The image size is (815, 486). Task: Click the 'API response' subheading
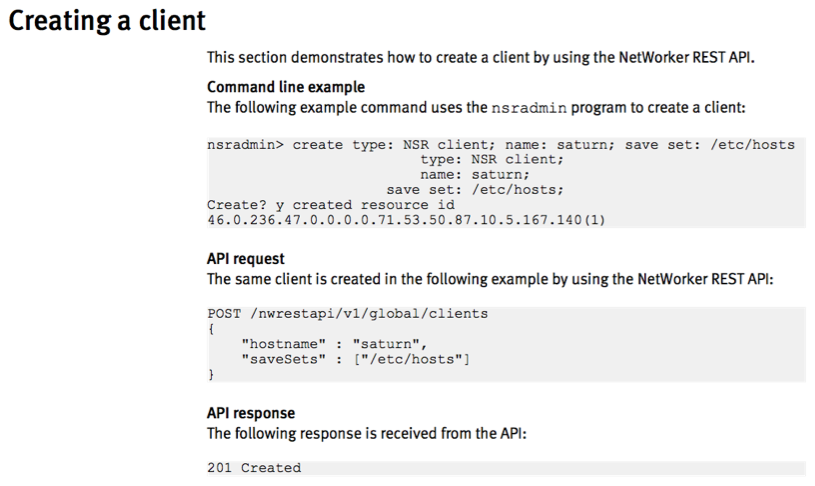tap(251, 413)
